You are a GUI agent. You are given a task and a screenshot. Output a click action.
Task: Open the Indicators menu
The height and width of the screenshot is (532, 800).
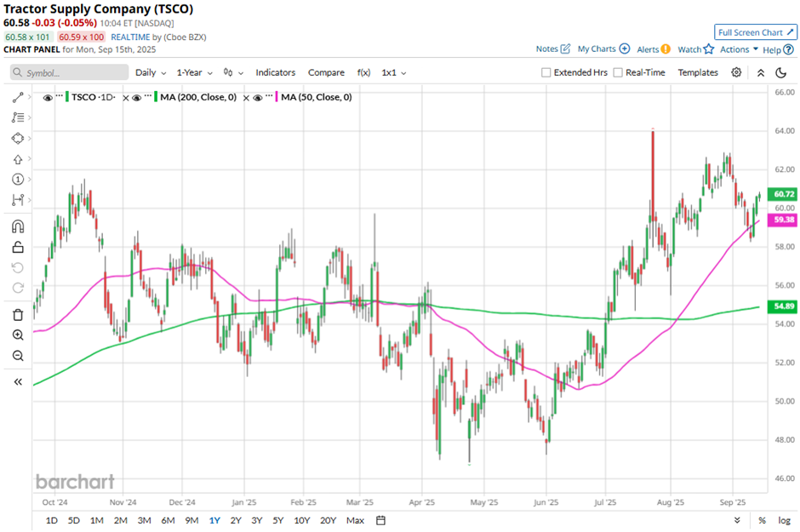point(276,72)
